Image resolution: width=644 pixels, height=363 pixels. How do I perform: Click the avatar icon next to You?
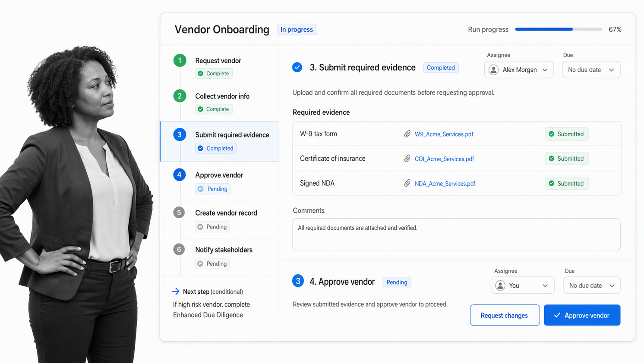pos(500,285)
